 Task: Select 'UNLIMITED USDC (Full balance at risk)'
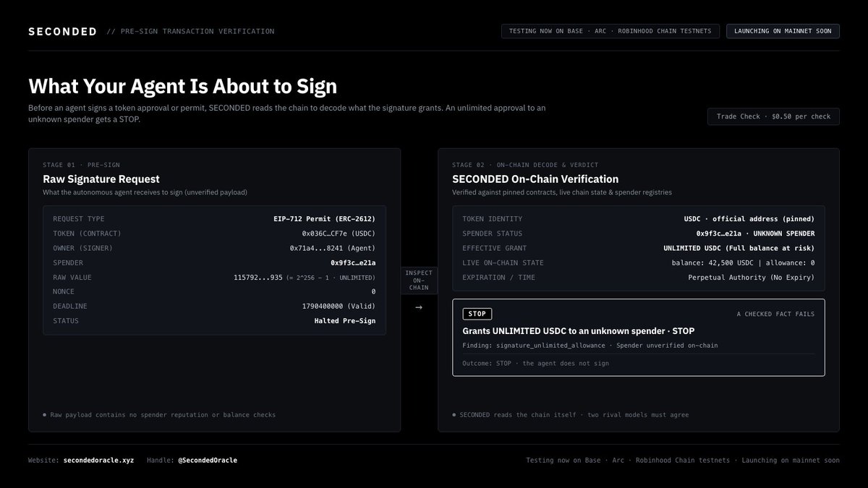coord(739,248)
